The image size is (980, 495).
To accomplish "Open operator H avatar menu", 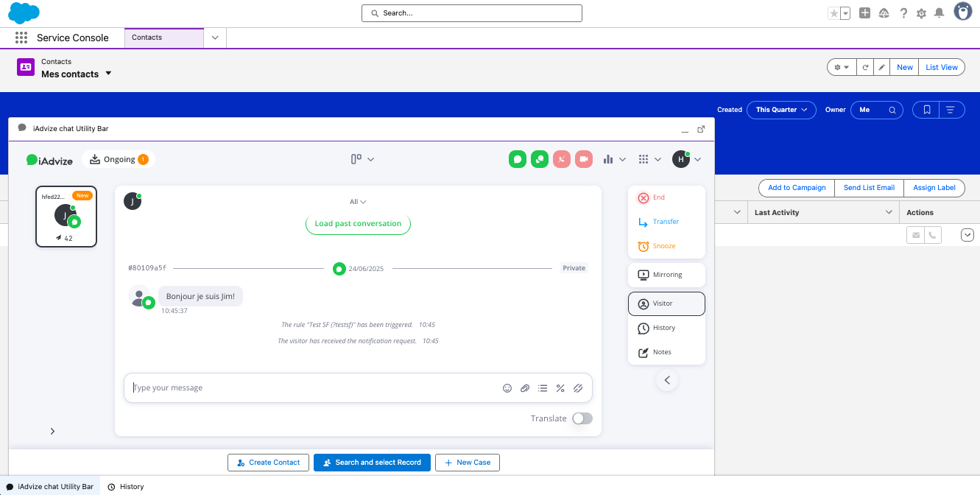I will tap(687, 159).
